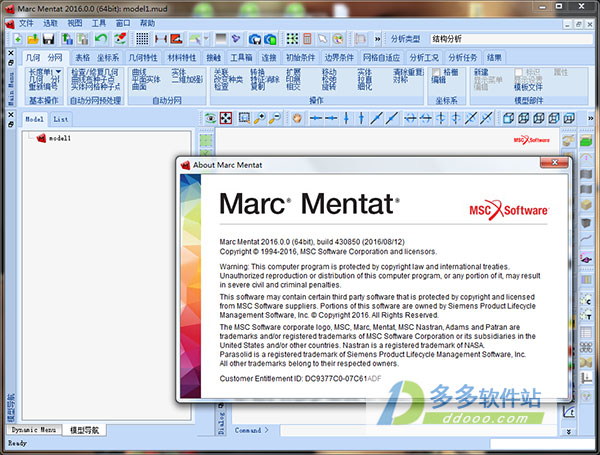Image resolution: width=600 pixels, height=455 pixels.
Task: Select the last cube view icon
Action: (x=569, y=118)
